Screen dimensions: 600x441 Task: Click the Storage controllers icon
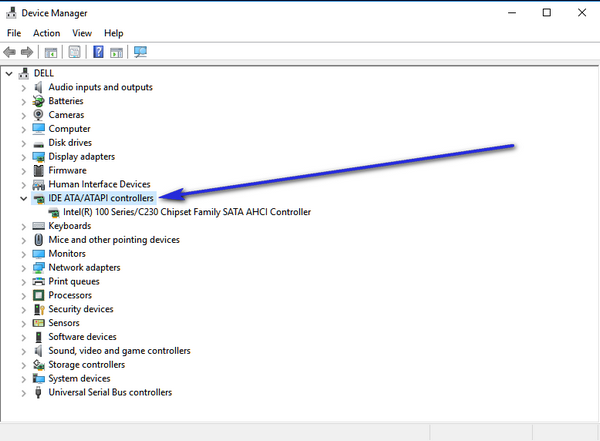[38, 365]
